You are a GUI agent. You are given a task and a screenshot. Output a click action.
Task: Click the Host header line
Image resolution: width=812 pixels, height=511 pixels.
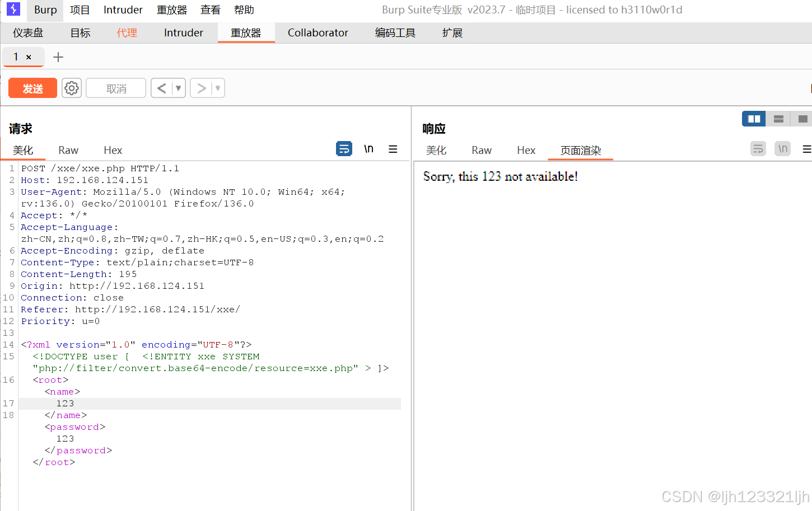85,180
